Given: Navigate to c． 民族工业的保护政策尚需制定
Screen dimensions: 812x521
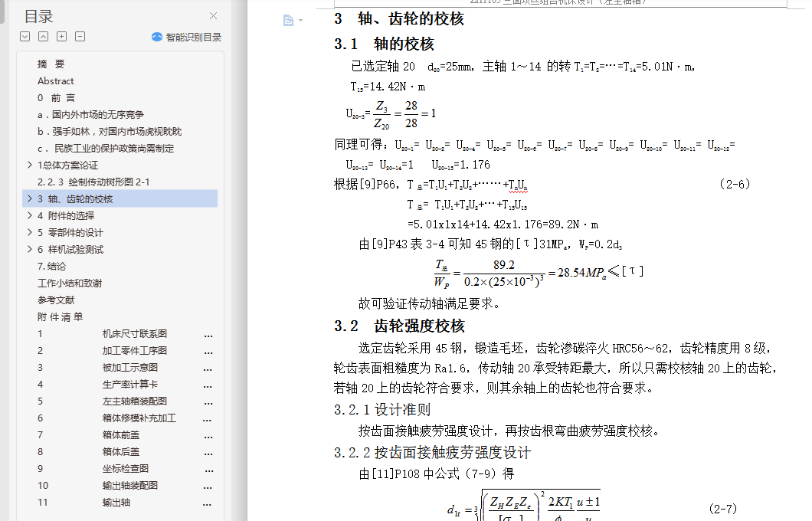Looking at the screenshot, I should (x=106, y=148).
